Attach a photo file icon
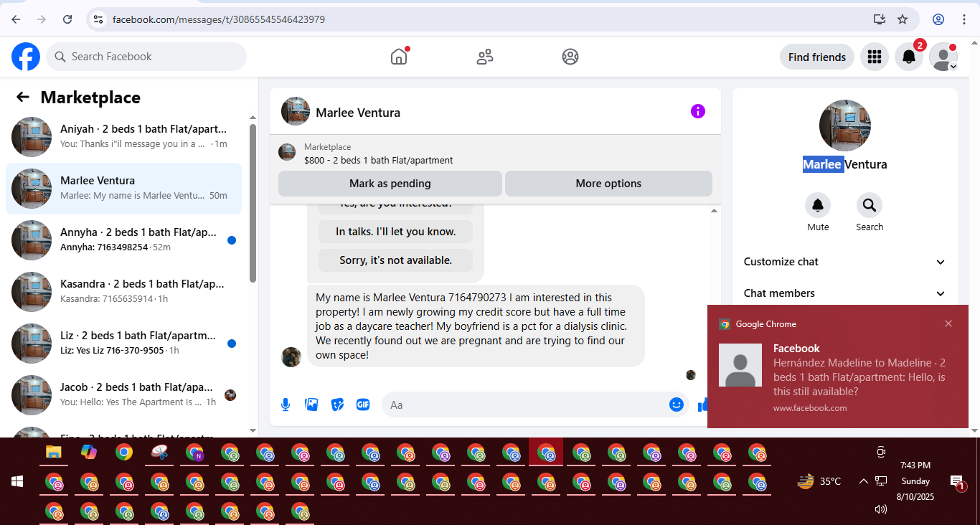 [x=311, y=405]
